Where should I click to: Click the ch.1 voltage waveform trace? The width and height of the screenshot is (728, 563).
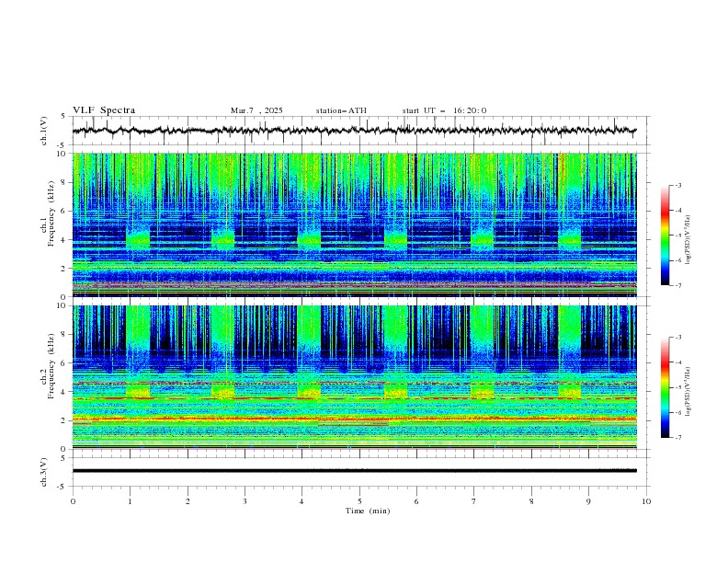click(x=354, y=131)
